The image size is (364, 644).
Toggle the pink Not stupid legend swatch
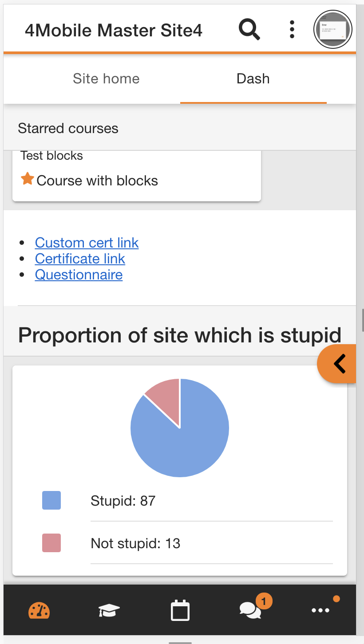point(51,543)
